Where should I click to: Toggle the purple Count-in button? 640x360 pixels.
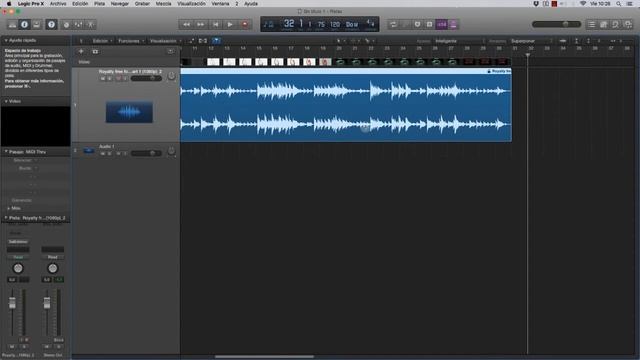(442, 24)
